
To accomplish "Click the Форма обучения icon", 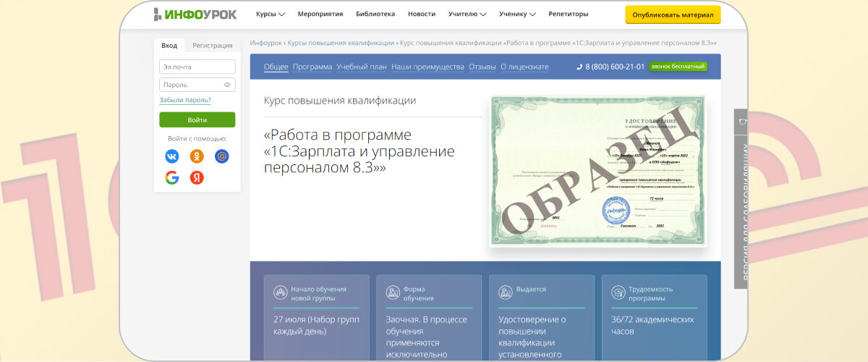I will click(x=393, y=292).
